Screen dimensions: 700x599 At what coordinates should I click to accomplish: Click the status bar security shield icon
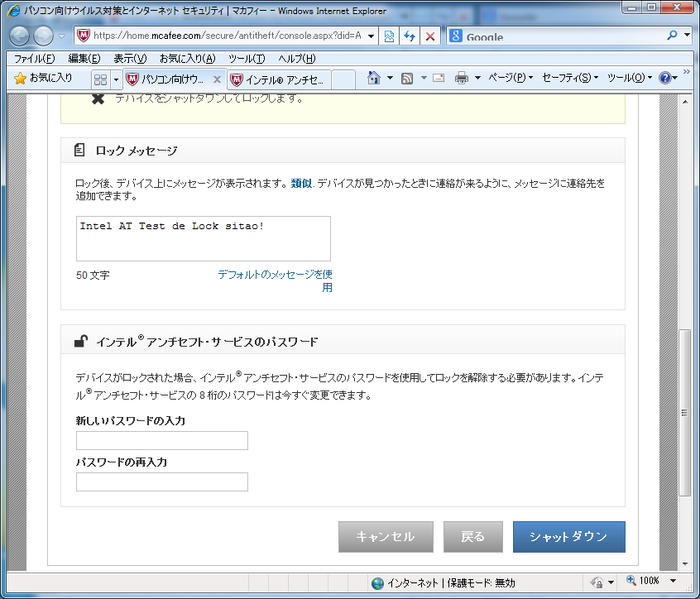pos(597,582)
